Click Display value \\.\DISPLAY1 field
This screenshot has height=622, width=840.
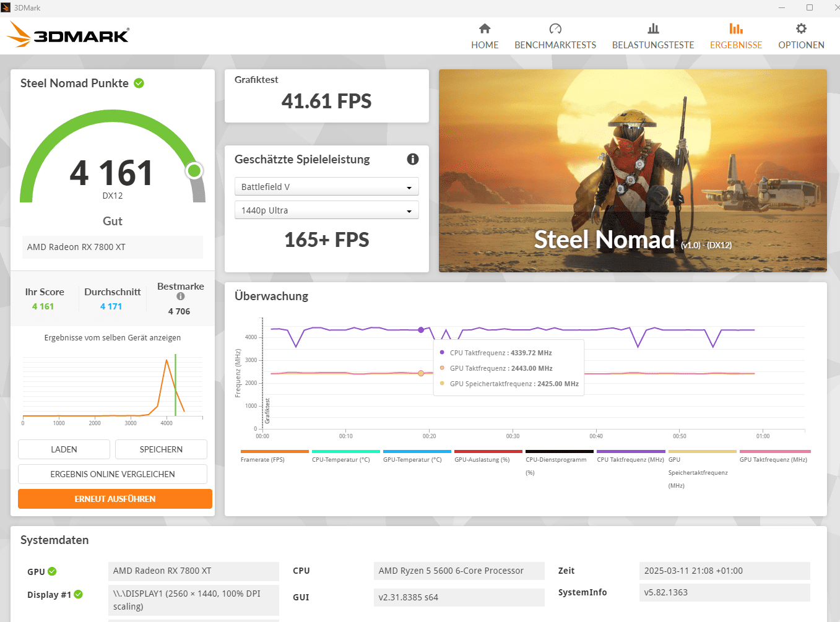[194, 600]
